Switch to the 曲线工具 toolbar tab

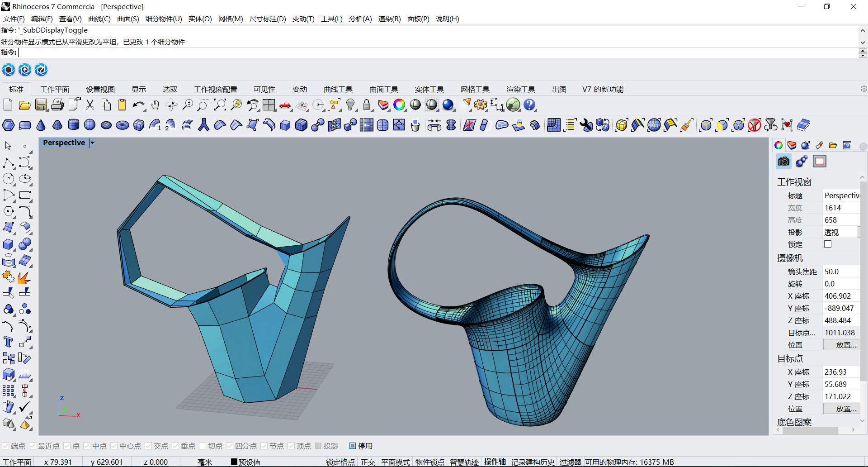pyautogui.click(x=338, y=90)
